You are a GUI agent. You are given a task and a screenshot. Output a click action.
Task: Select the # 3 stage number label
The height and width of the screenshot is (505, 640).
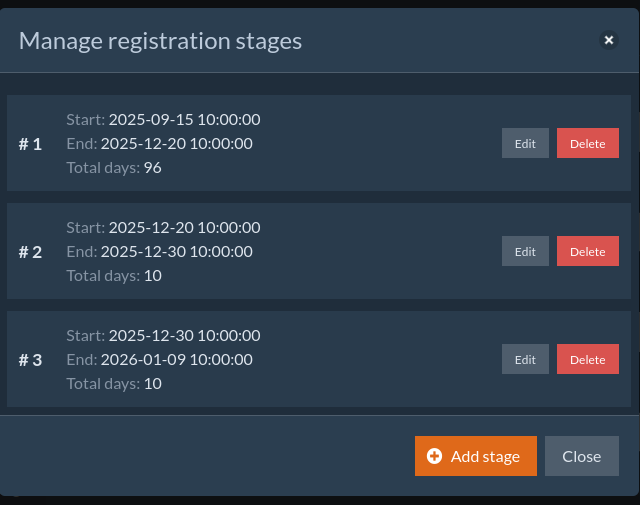(x=30, y=360)
